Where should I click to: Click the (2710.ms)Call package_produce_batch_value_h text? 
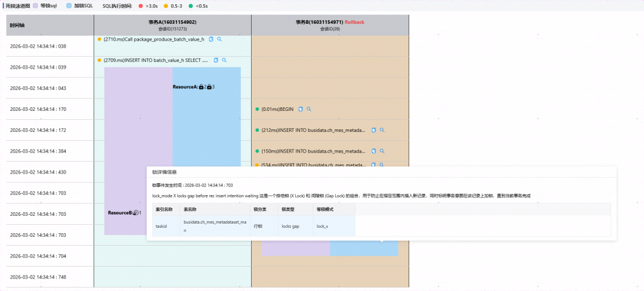click(154, 39)
